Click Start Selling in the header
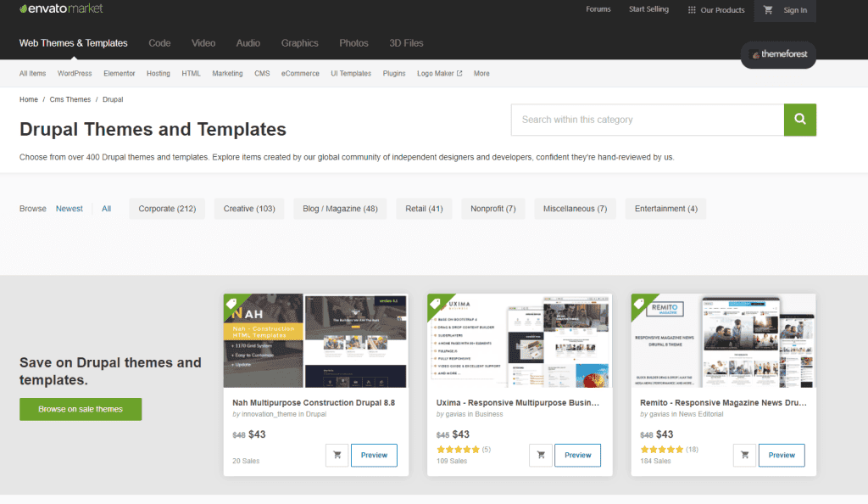The height and width of the screenshot is (504, 868). (x=648, y=9)
